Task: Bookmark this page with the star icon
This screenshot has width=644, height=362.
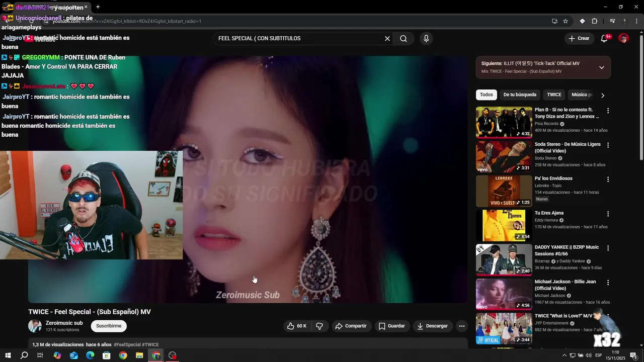Action: pos(566,21)
